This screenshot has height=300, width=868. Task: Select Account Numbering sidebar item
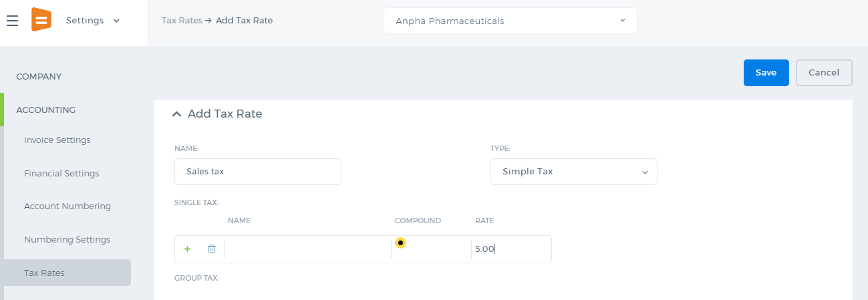click(67, 206)
